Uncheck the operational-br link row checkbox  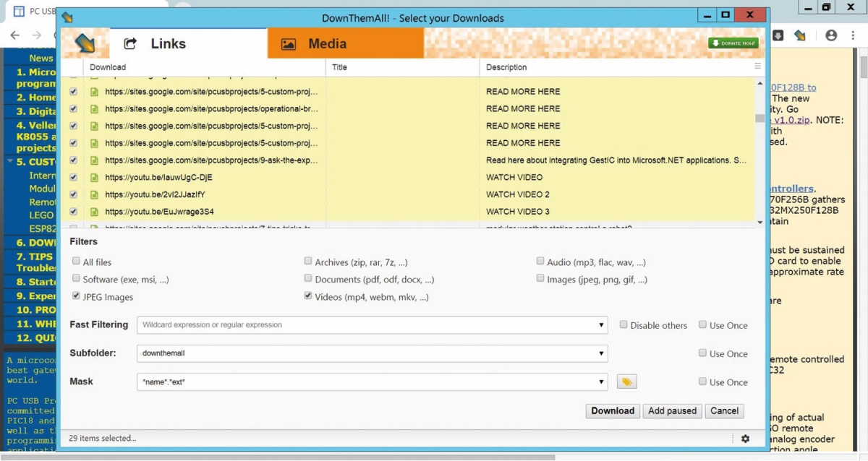coord(73,108)
